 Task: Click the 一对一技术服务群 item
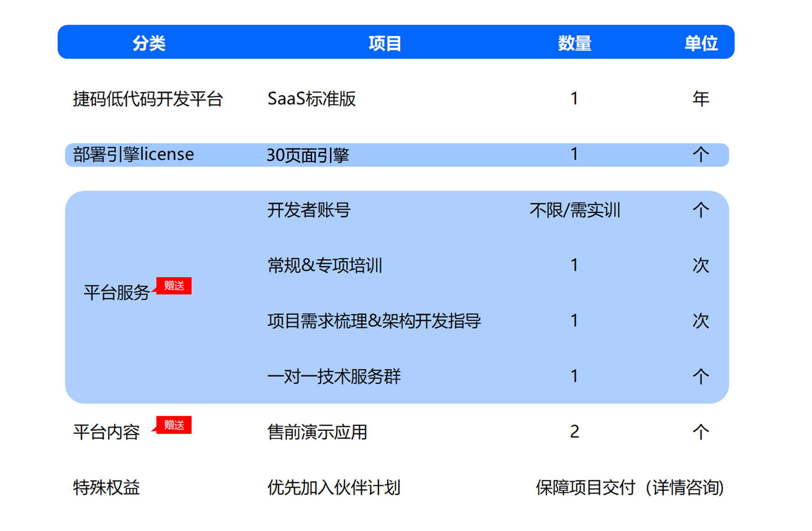coord(334,376)
